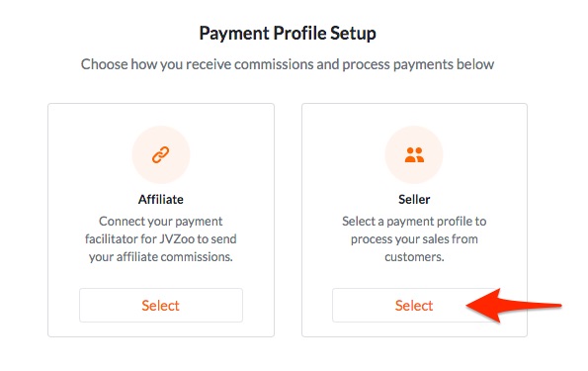
Task: Click the 'facilitator for JVZoo to send' line
Action: [161, 238]
